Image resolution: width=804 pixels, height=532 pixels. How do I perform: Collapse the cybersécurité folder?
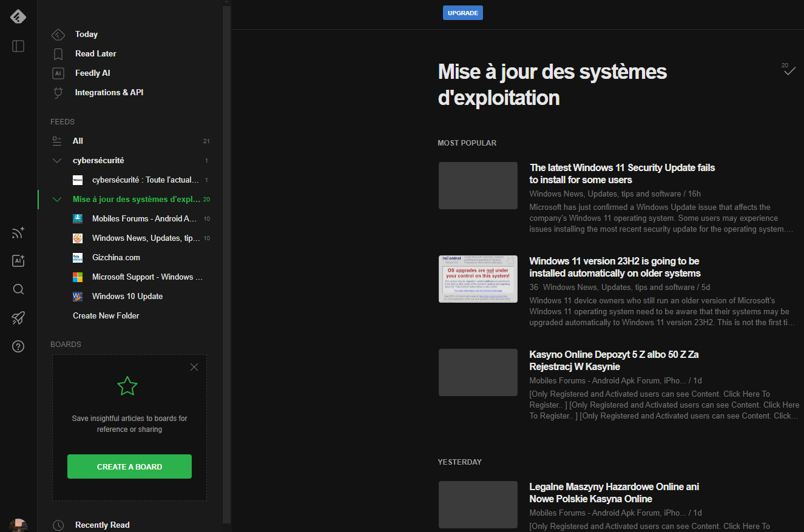click(58, 161)
